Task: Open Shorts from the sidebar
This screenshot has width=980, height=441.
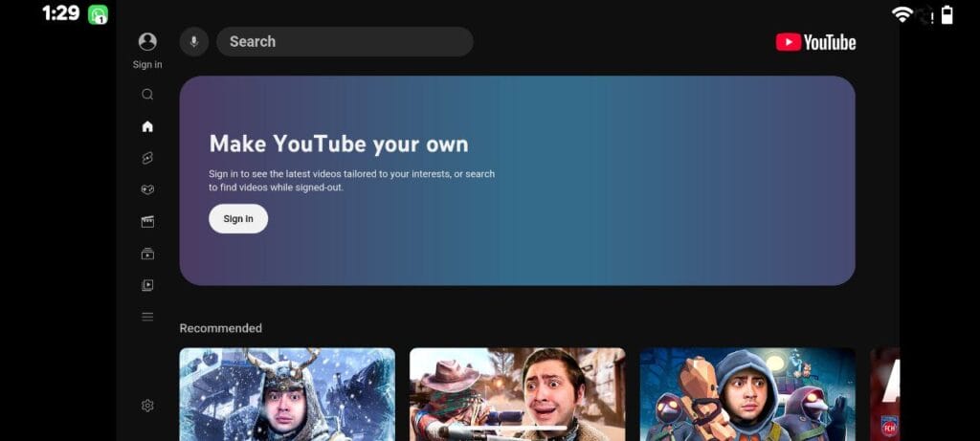Action: tap(147, 158)
